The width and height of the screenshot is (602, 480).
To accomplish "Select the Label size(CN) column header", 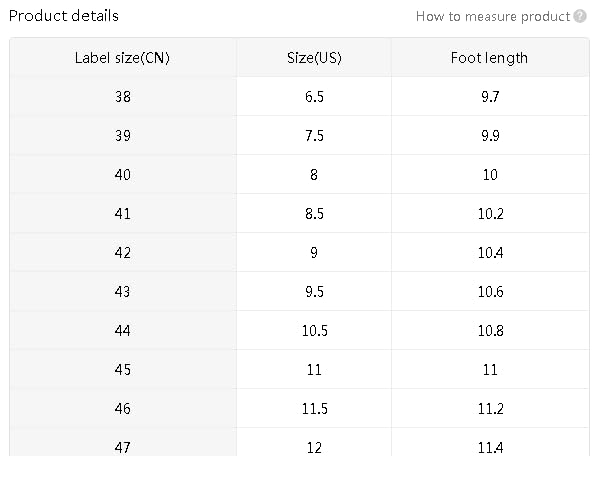I will coord(123,58).
